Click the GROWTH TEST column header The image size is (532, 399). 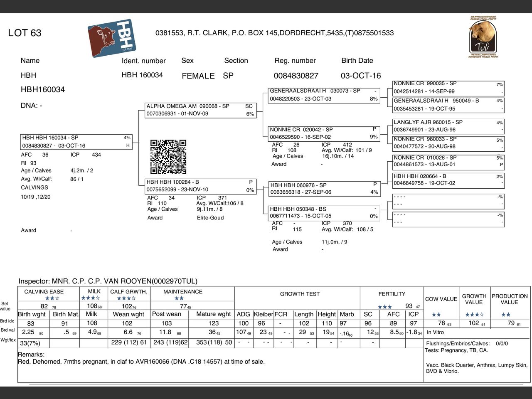[x=300, y=294]
